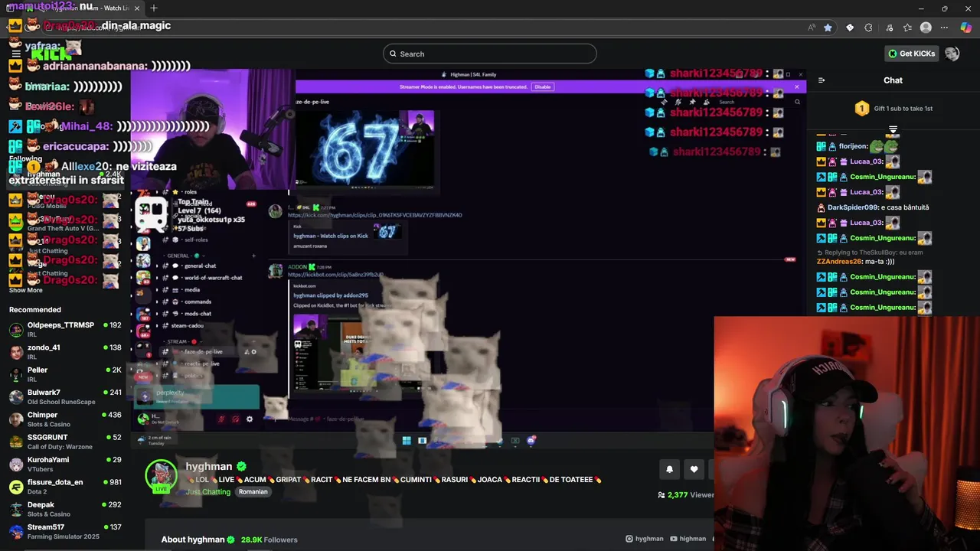Select commands channel in streamed Discord
This screenshot has height=551, width=980.
click(197, 302)
